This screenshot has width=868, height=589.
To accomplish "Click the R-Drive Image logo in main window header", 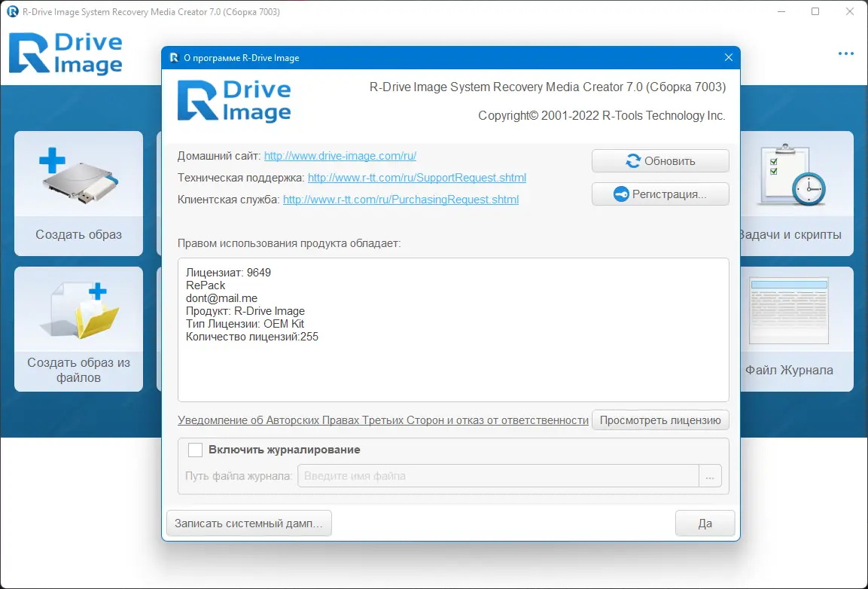I will (66, 53).
